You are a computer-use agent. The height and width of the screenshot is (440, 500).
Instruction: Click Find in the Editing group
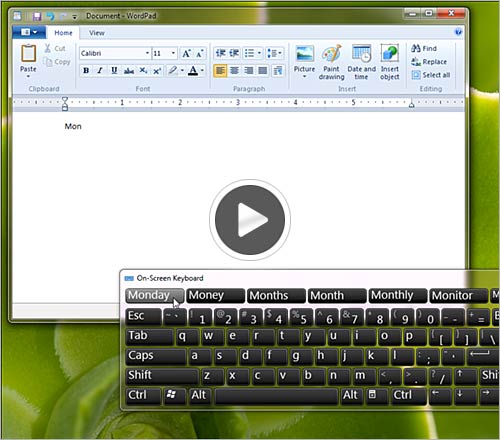coord(424,48)
